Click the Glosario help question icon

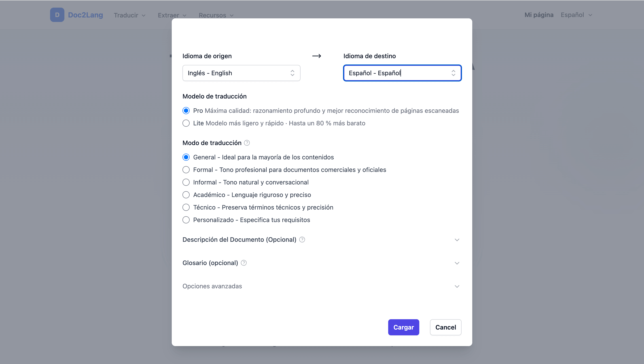pos(244,263)
